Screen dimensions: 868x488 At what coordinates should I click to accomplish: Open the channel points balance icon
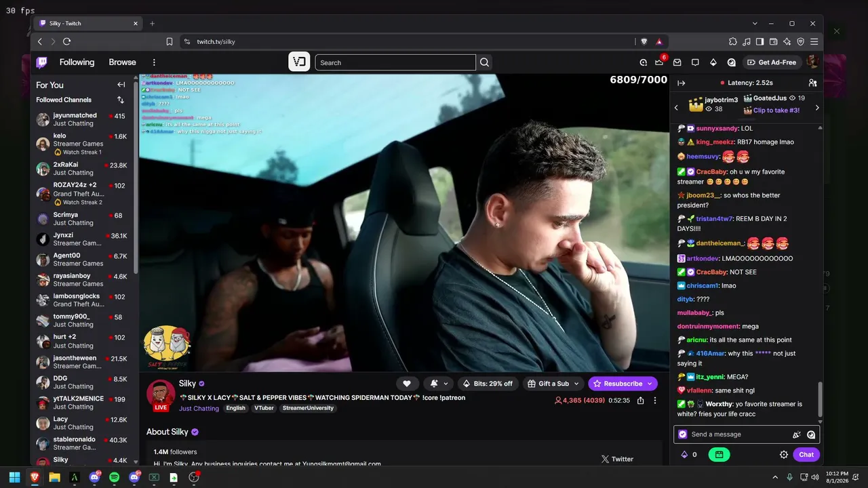tap(684, 455)
